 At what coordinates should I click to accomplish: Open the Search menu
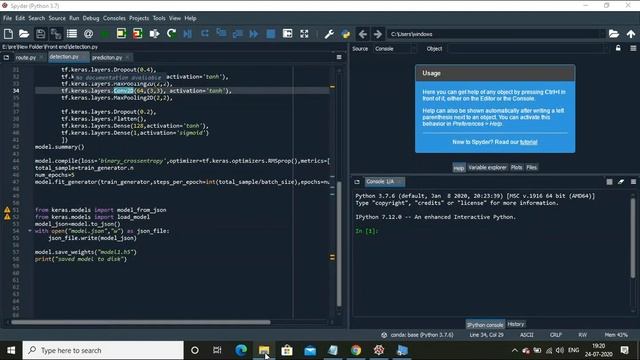[x=37, y=18]
